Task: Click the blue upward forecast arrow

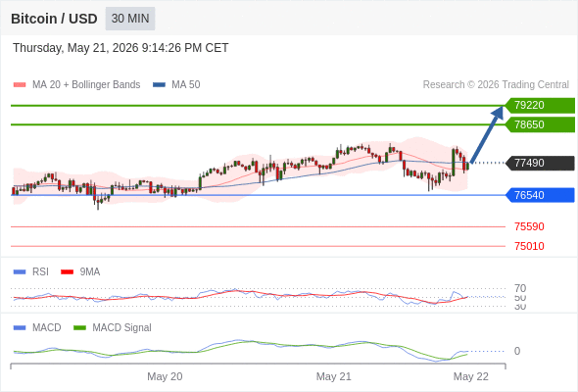Action: click(x=487, y=134)
